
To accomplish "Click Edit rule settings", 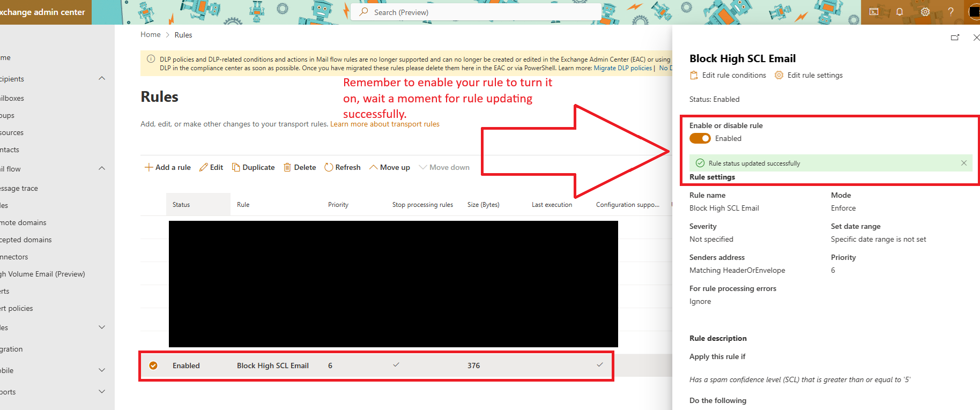I will pyautogui.click(x=808, y=75).
